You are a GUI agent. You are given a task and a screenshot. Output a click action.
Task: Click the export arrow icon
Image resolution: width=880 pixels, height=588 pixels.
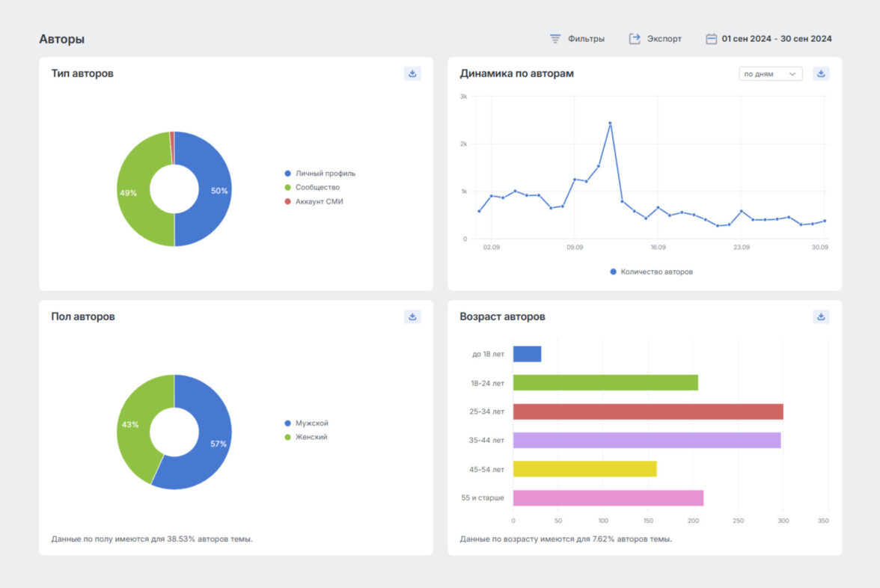tap(635, 39)
